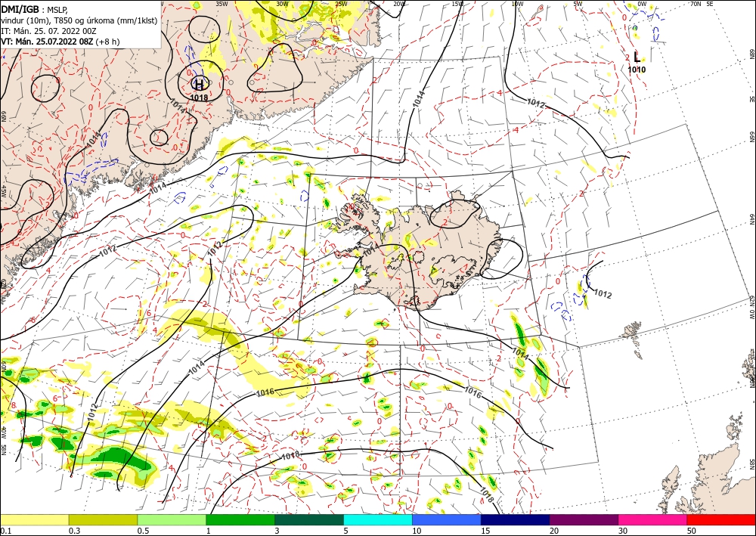Select the dark green 3–5 legend swatch
This screenshot has height=536, width=756.
coord(309,519)
